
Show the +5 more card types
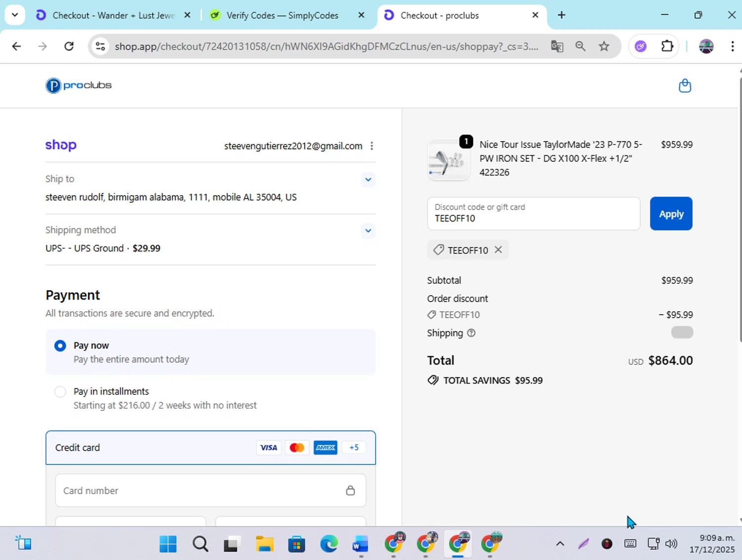(x=354, y=447)
